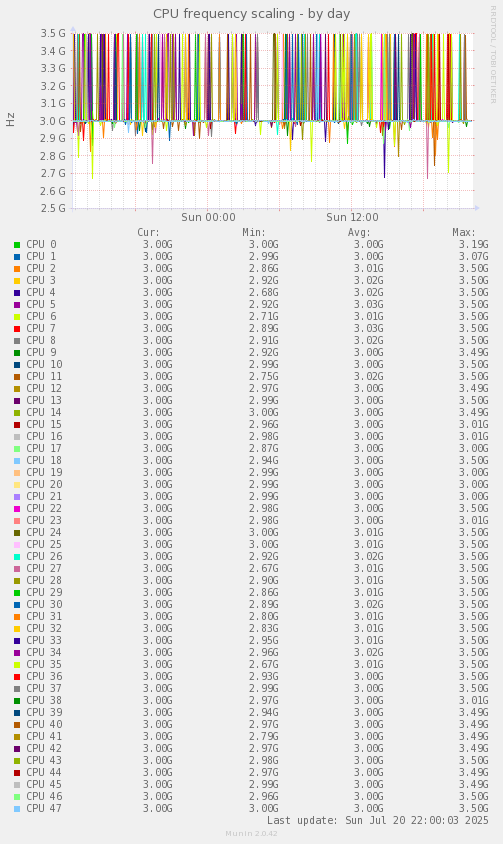Click the CPU 1 blue legend swatch
Image resolution: width=503 pixels, height=844 pixels.
click(x=17, y=257)
